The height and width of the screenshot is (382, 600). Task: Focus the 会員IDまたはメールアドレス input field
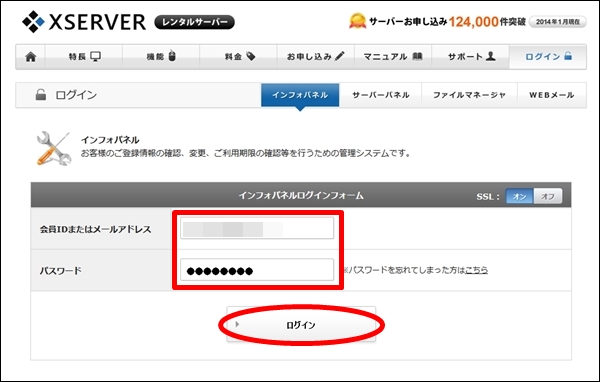point(257,229)
